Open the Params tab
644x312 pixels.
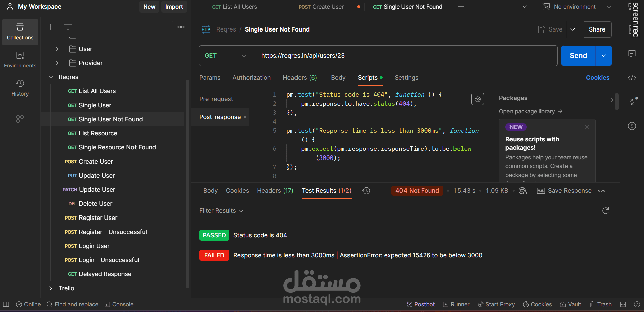(x=210, y=78)
